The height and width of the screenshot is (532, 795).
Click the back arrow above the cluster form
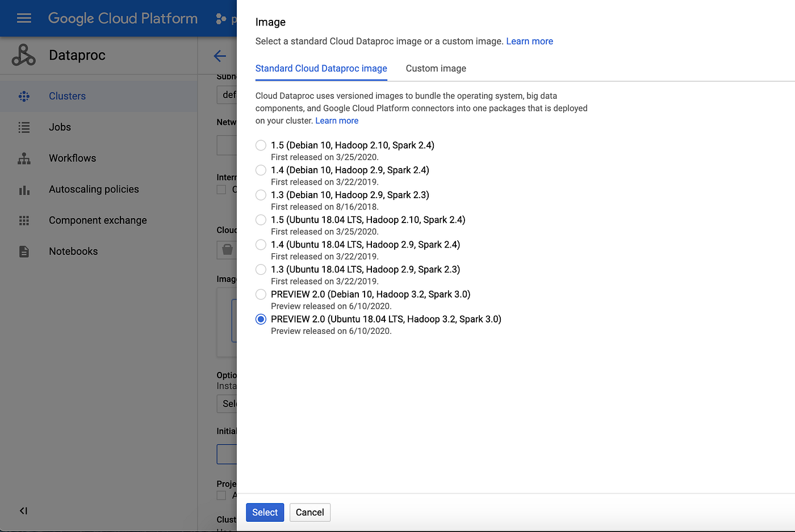220,56
